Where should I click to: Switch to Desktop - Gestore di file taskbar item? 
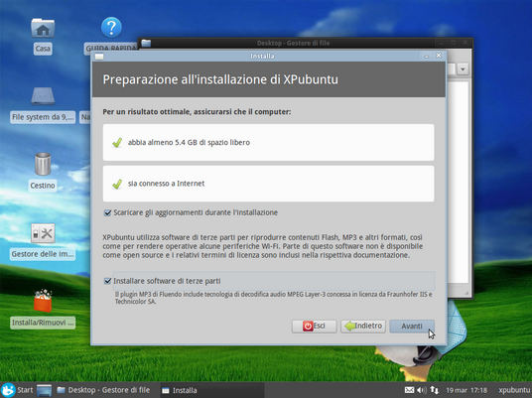tap(103, 390)
